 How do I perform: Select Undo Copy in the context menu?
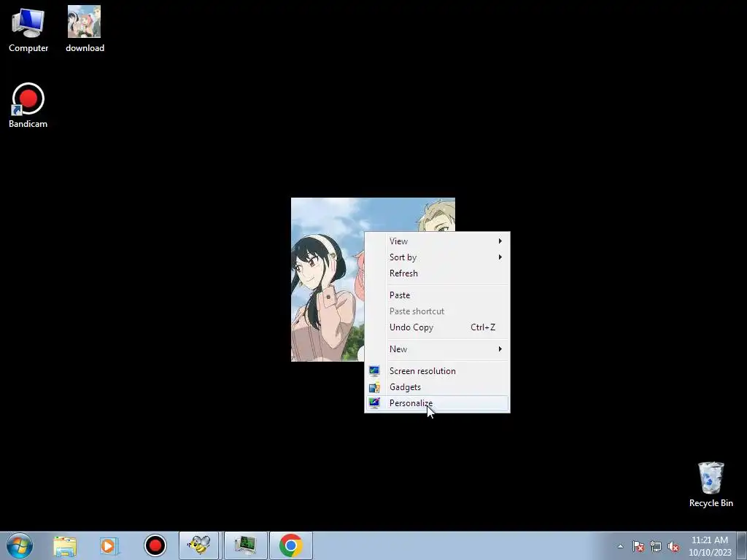click(437, 327)
